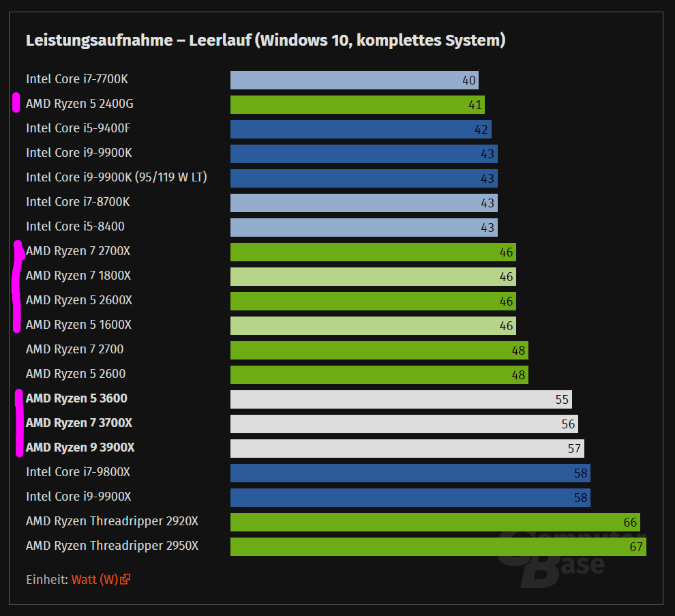Click the Threadripper 2920X bar showing 66
Viewport: 675px width, 616px height.
click(x=435, y=522)
